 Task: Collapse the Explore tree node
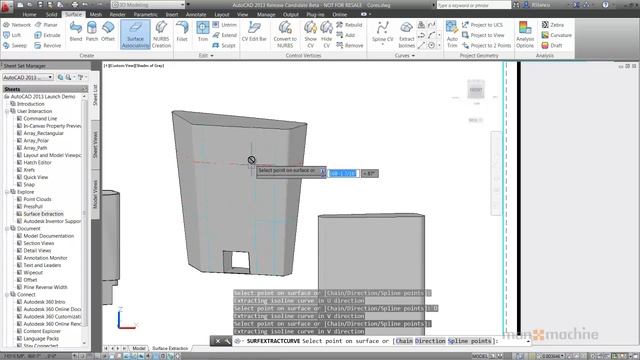[7, 192]
